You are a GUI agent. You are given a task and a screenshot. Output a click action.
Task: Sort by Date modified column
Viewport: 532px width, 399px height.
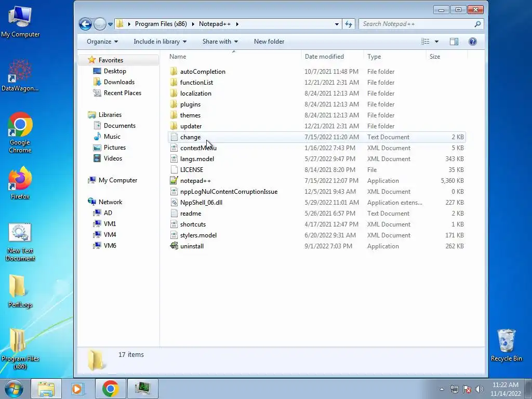332,57
